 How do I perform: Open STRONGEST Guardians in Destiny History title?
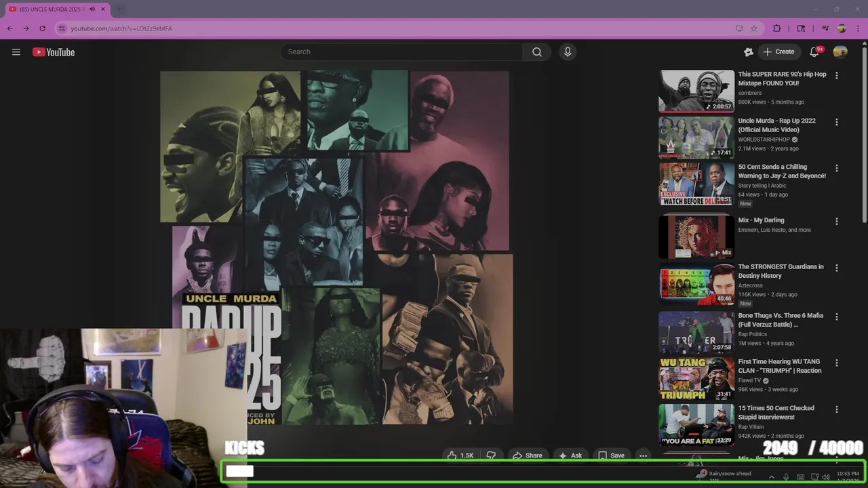coord(781,271)
